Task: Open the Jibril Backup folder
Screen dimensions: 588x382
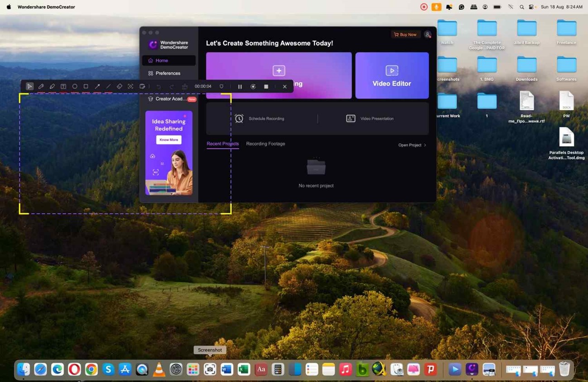Action: [527, 32]
